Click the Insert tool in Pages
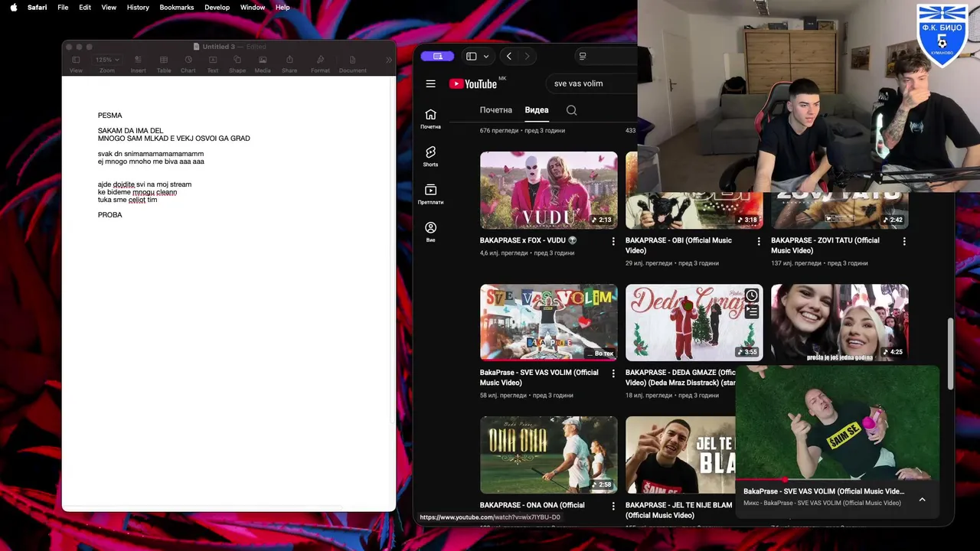 [x=138, y=64]
